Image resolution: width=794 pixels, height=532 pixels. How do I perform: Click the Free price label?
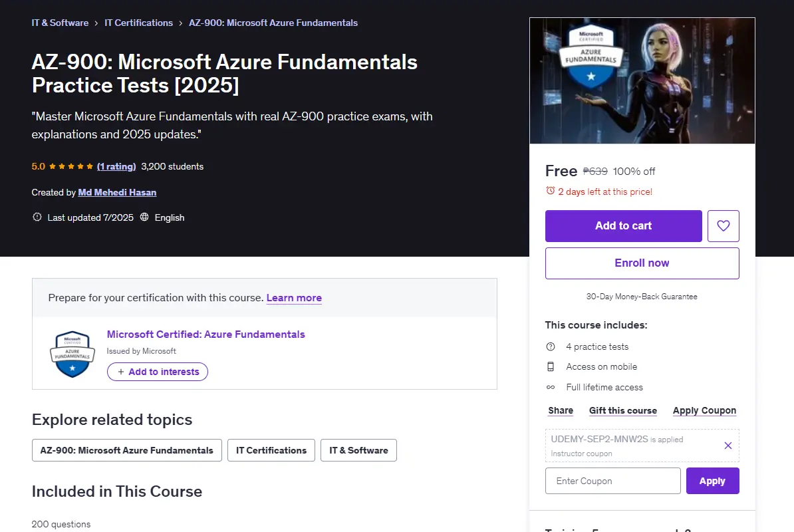(561, 171)
